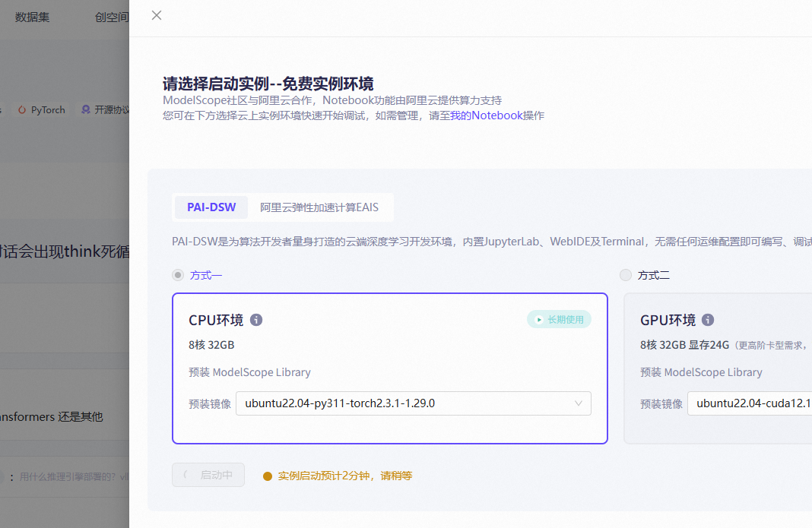Image resolution: width=812 pixels, height=528 pixels.
Task: Click the background think死循环 discussion title
Action: click(65, 251)
